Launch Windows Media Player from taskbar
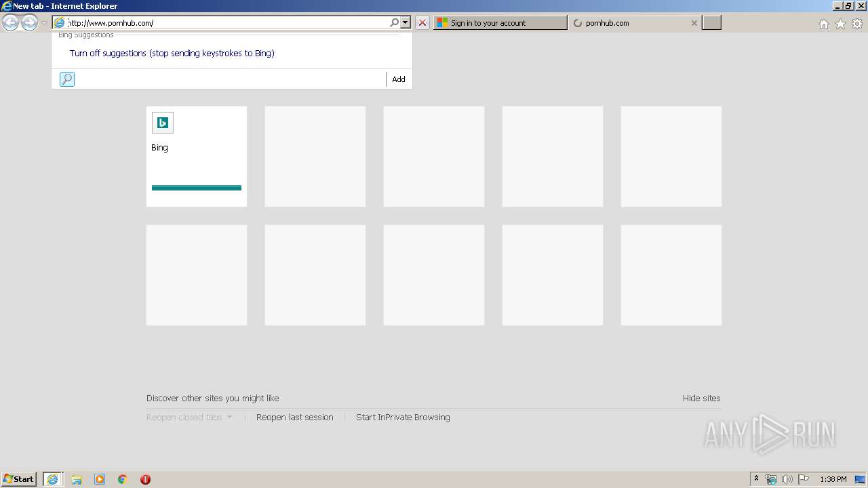Screen dimensions: 868x488 tap(100, 479)
